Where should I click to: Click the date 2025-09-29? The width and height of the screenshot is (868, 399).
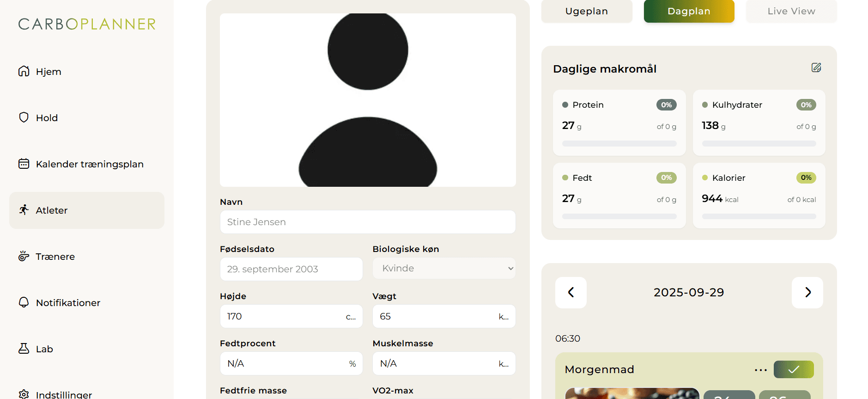tap(689, 292)
